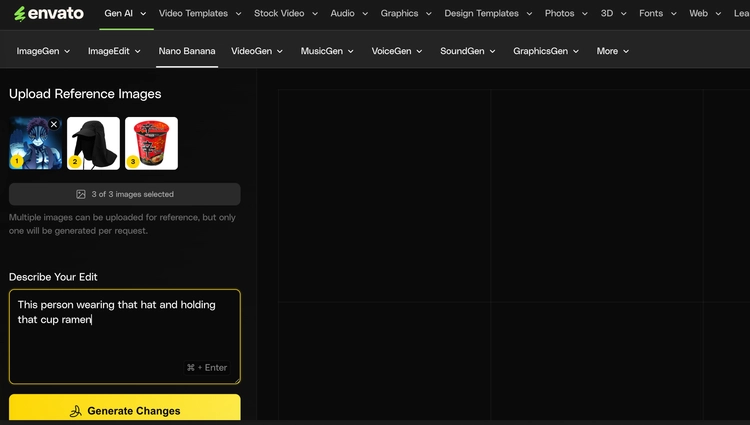Click the Generate Changes button
Viewport: 750px width, 425px height.
click(125, 408)
